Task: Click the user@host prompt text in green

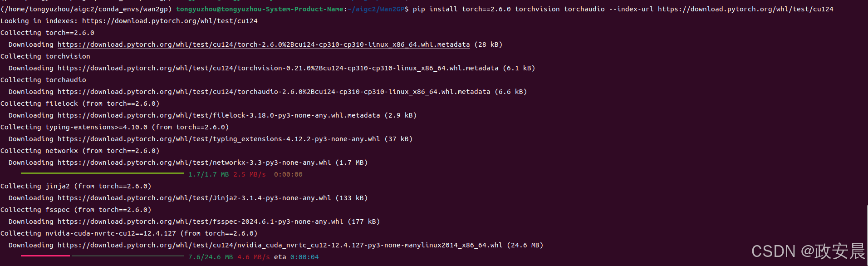Action: coord(260,9)
